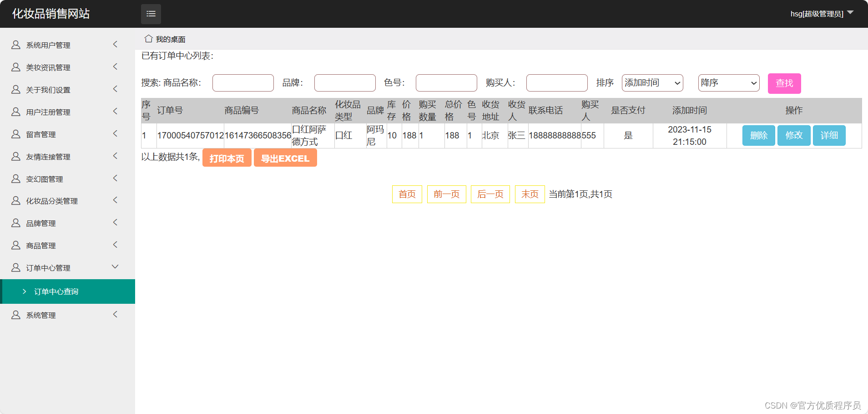Expand the 变幻图管理 chevron

pos(115,178)
